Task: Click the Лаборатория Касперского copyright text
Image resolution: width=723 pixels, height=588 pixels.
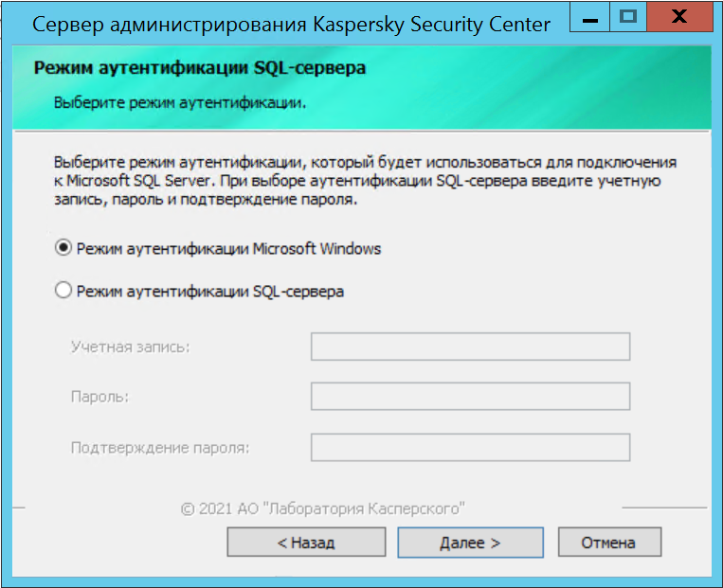Action: click(322, 508)
